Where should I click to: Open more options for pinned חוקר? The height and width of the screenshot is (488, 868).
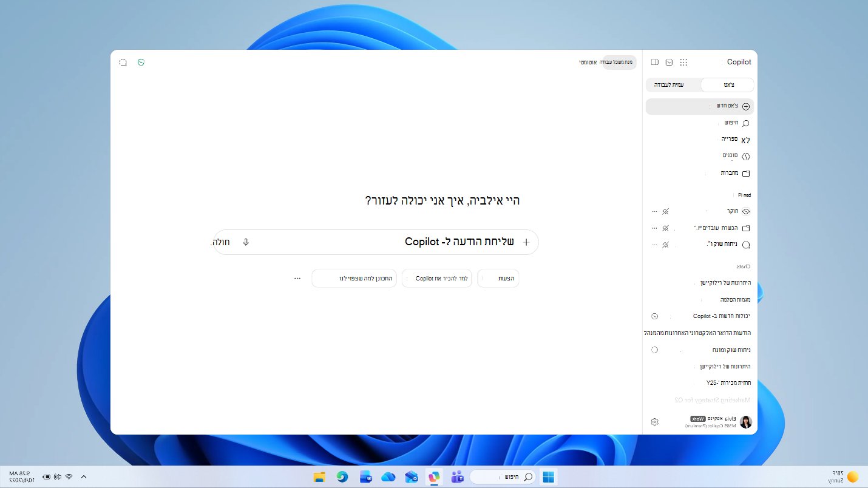[x=654, y=211]
